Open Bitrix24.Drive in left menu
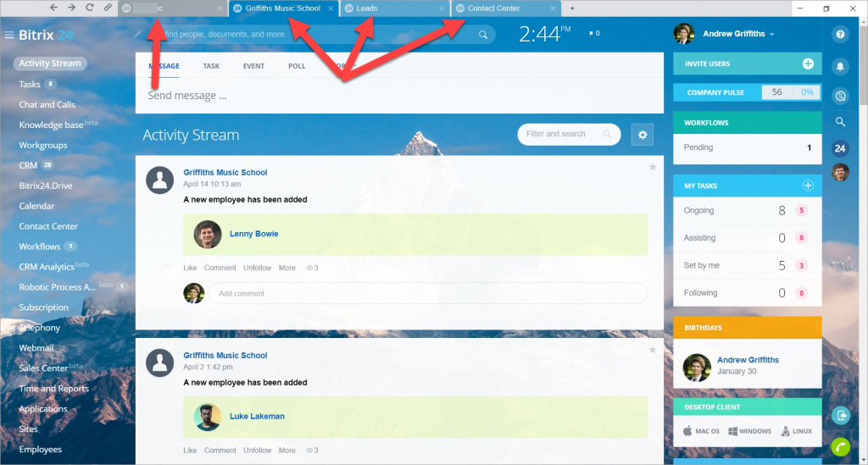 point(46,185)
